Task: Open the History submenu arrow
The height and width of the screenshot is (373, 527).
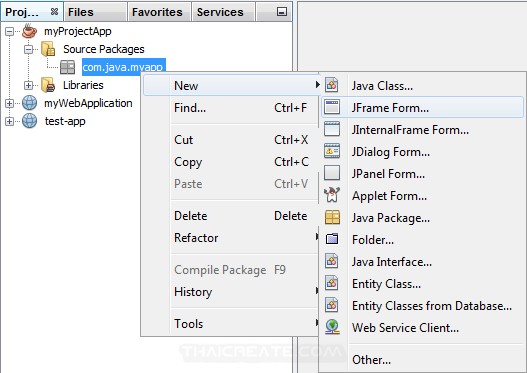Action: tap(317, 291)
